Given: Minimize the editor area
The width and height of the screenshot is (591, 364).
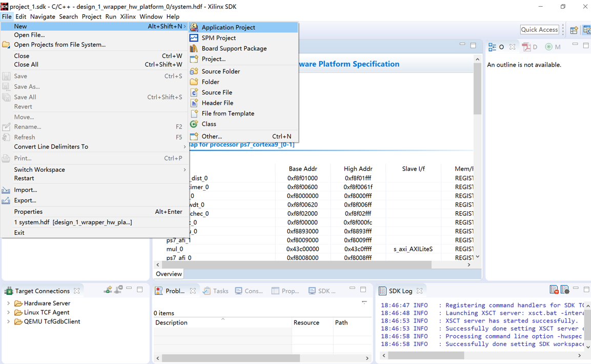Looking at the screenshot, I should coord(462,45).
